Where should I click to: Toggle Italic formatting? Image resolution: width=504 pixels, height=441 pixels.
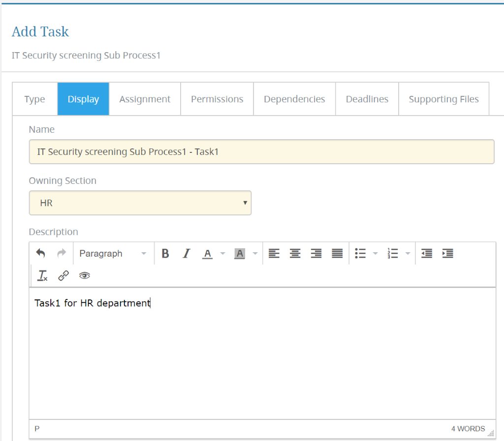click(187, 253)
